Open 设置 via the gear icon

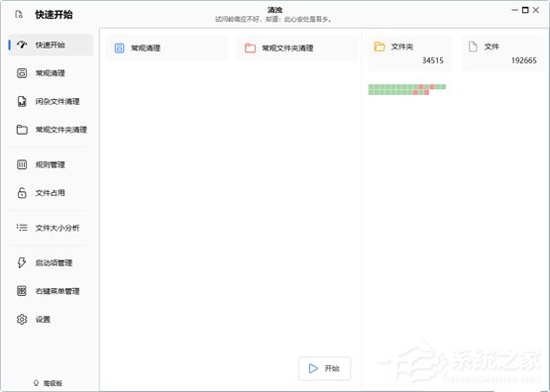coord(22,319)
